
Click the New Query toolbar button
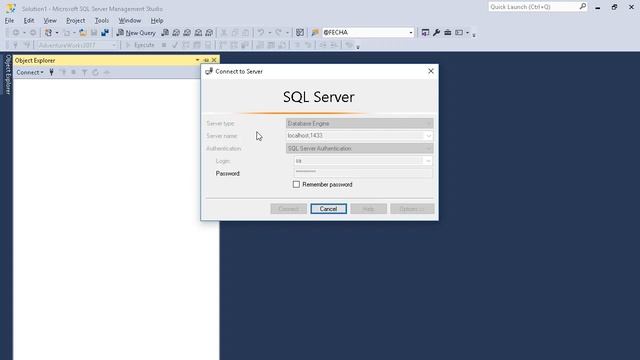(136, 33)
